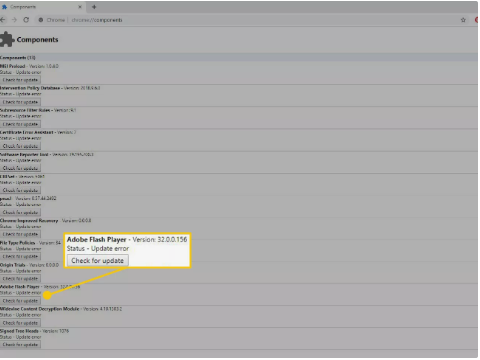
Task: Click the Chrome site info icon in address bar
Action: click(41, 20)
